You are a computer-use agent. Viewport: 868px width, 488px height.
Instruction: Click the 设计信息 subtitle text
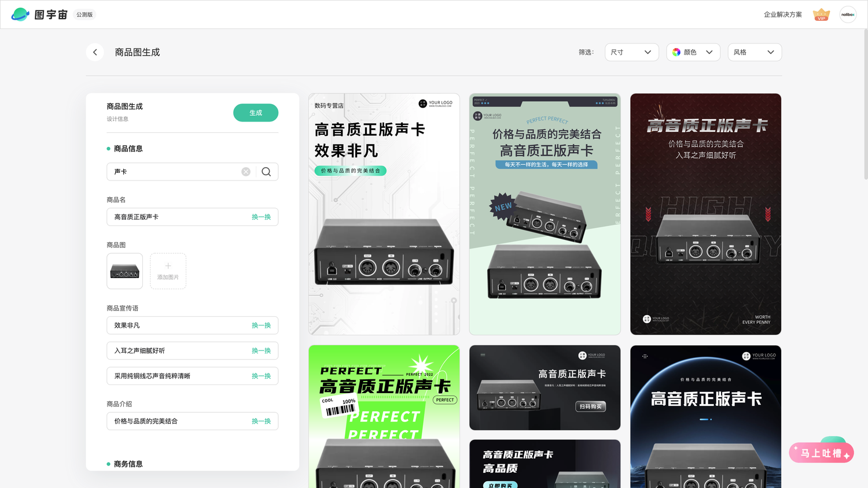click(117, 119)
